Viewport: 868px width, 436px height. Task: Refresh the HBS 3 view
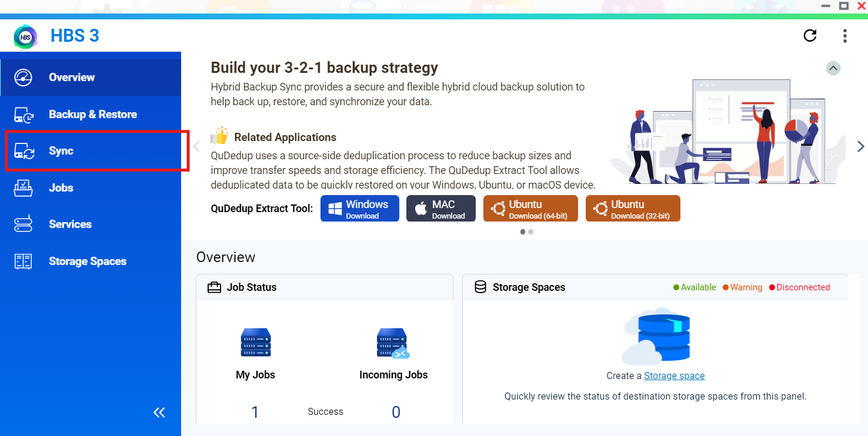[810, 36]
